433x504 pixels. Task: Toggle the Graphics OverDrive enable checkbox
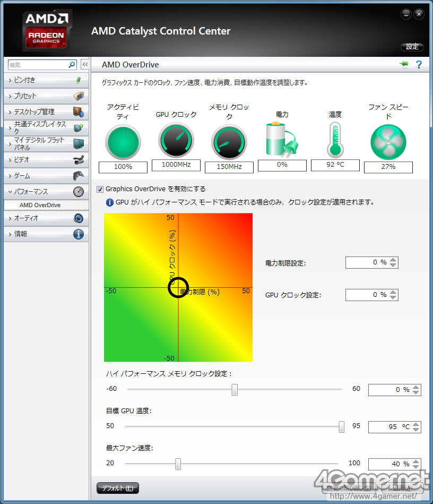coord(100,189)
